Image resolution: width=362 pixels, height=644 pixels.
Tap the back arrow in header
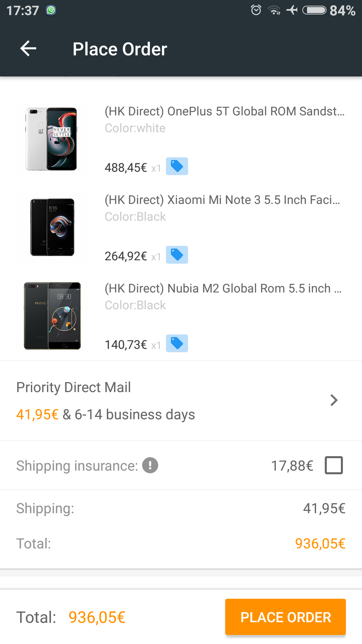click(28, 49)
